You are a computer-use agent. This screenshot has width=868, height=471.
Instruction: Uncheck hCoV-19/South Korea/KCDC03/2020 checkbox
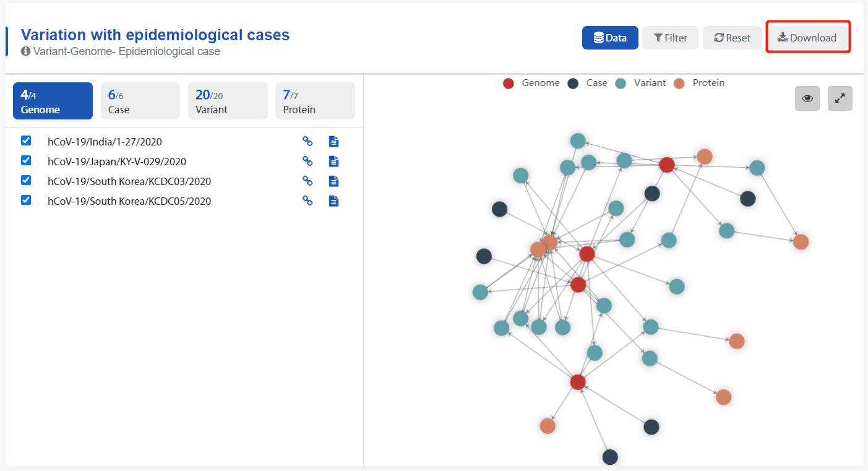point(26,180)
